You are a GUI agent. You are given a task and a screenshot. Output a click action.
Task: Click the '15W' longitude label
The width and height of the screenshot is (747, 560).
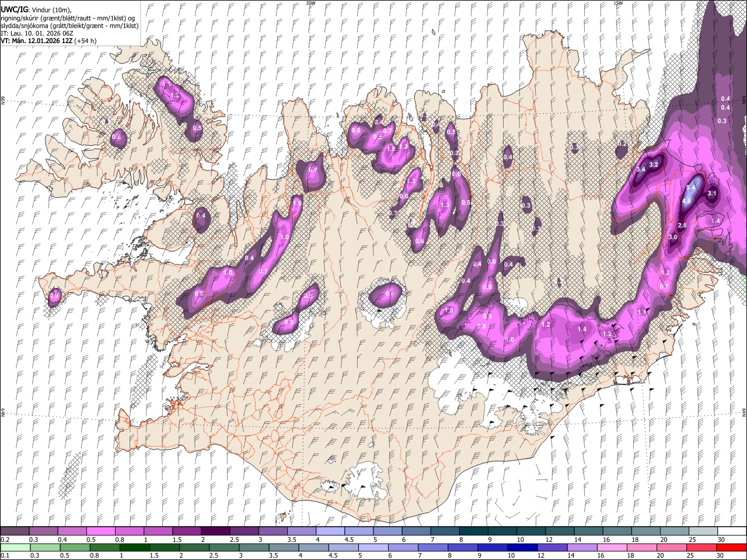(618, 3)
